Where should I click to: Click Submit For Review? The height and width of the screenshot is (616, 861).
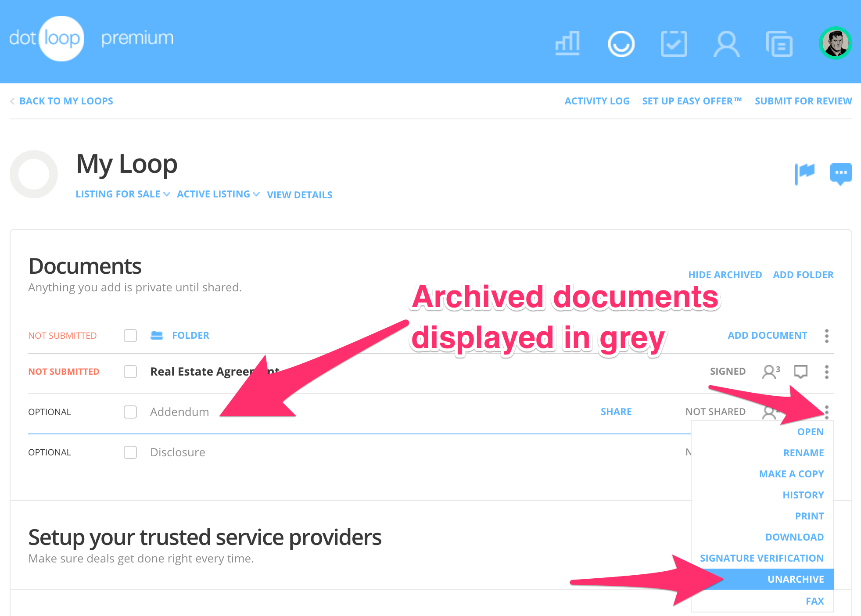click(803, 101)
